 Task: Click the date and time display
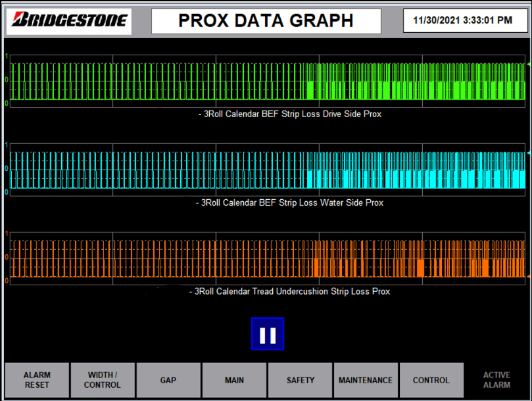pos(462,20)
